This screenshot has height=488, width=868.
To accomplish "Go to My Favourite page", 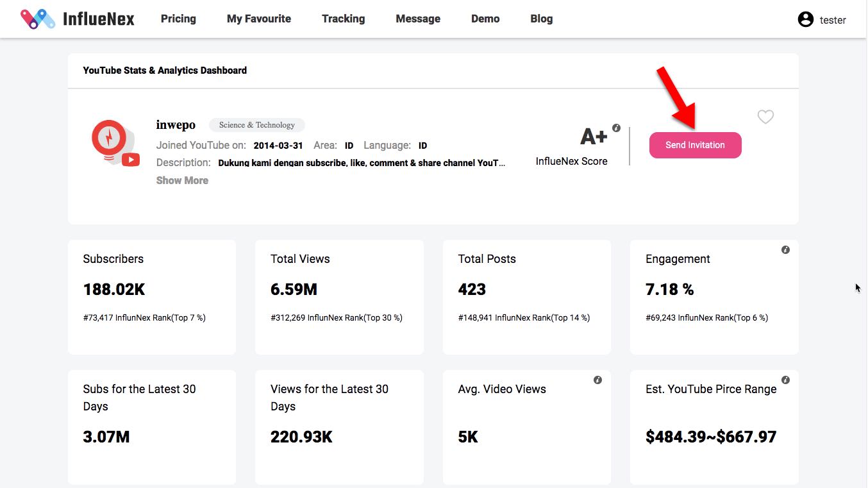I will 259,19.
